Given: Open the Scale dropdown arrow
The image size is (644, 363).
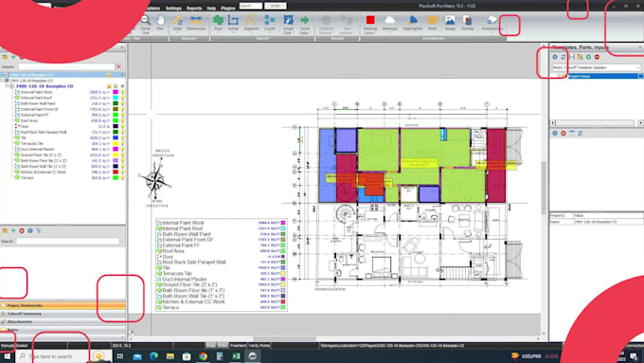Looking at the screenshot, I should point(177,33).
